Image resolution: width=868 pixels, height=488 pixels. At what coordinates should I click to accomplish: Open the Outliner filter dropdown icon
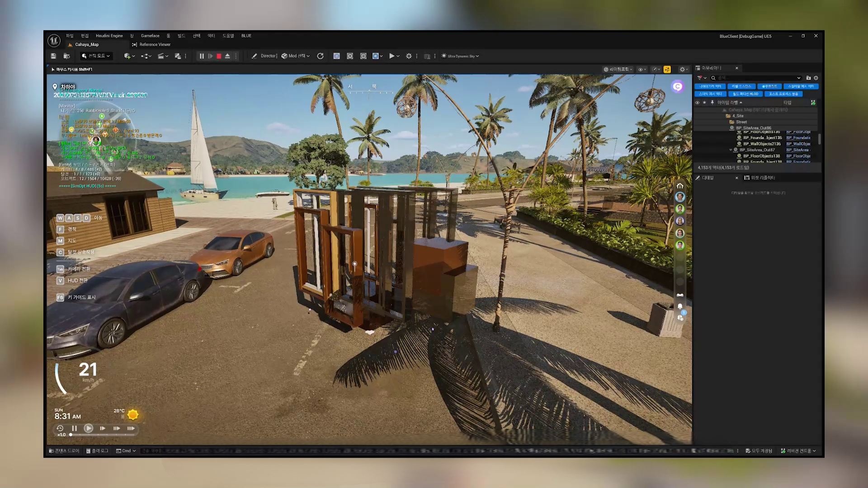coord(702,78)
